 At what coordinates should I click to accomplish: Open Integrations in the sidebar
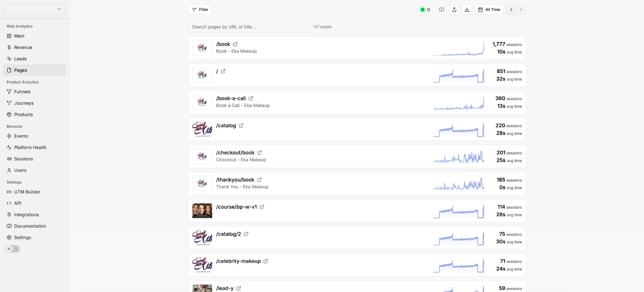(x=34, y=215)
